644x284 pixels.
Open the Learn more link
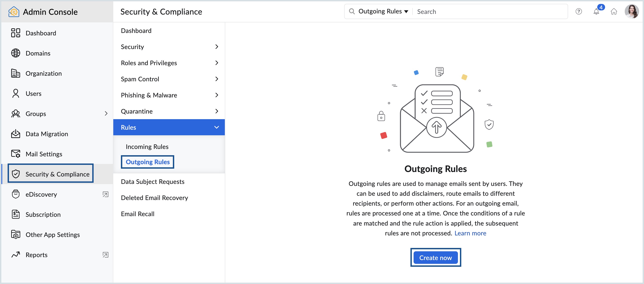click(470, 233)
